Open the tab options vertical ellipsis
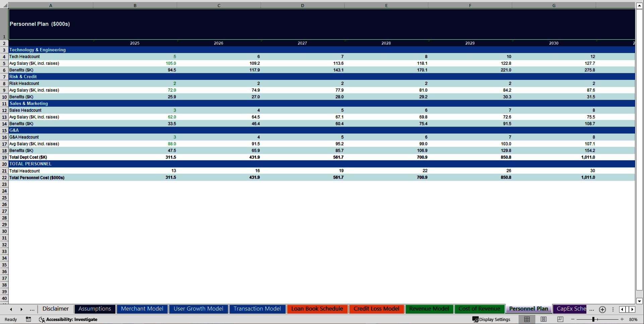The width and height of the screenshot is (644, 324). (x=613, y=310)
